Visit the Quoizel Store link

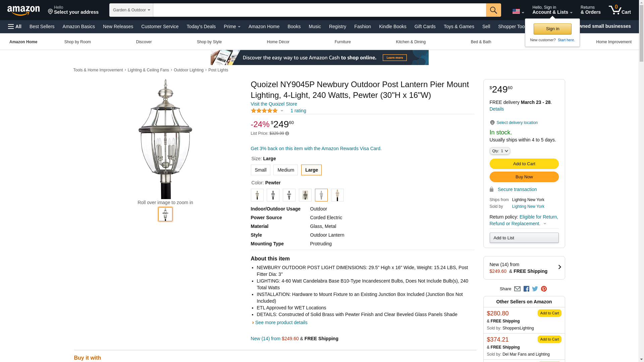click(274, 104)
